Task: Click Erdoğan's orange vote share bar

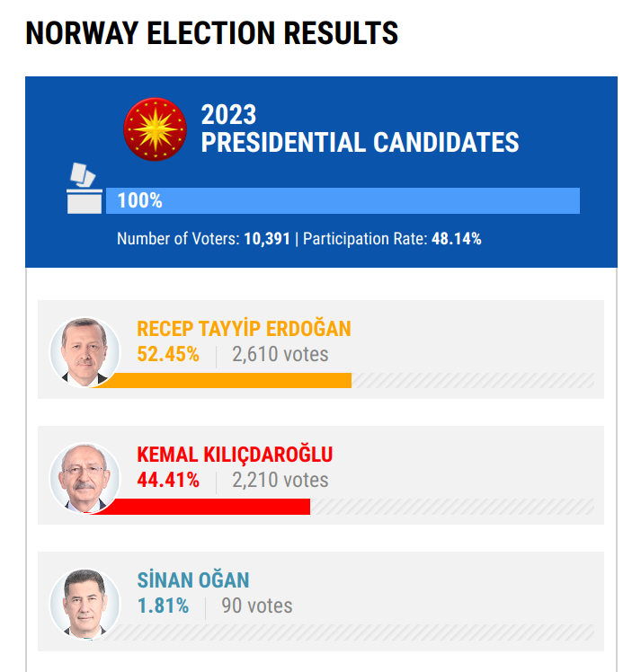Action: coord(225,381)
